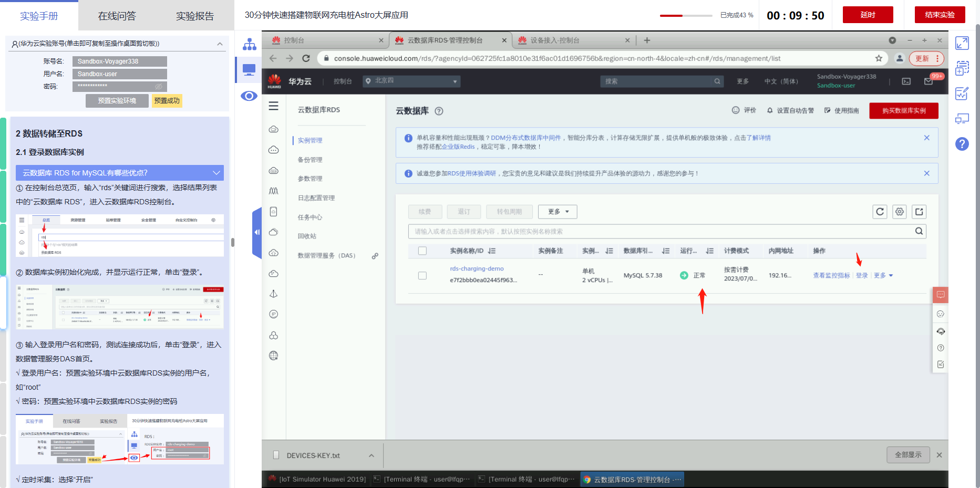
Task: Switch to the 设备接入-控制台 browser tab
Action: click(573, 40)
